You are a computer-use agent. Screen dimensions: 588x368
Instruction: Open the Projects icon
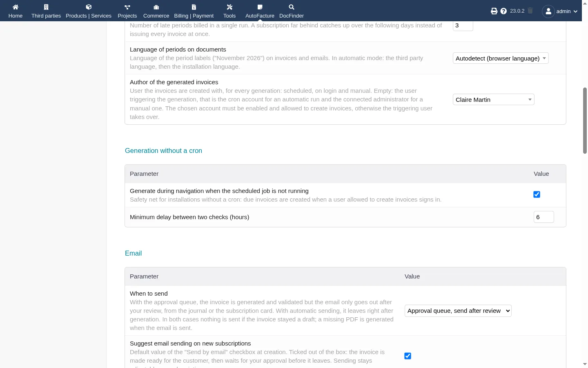(127, 7)
